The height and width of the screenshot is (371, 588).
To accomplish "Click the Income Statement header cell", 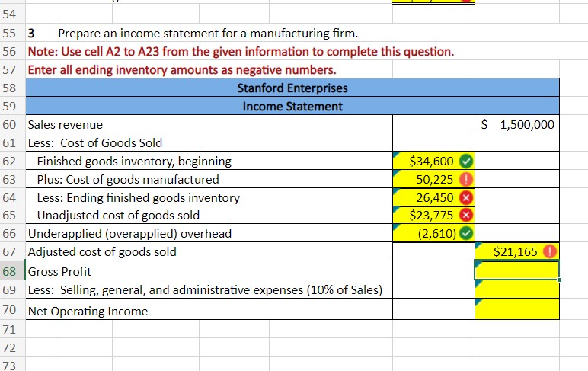I will point(292,106).
